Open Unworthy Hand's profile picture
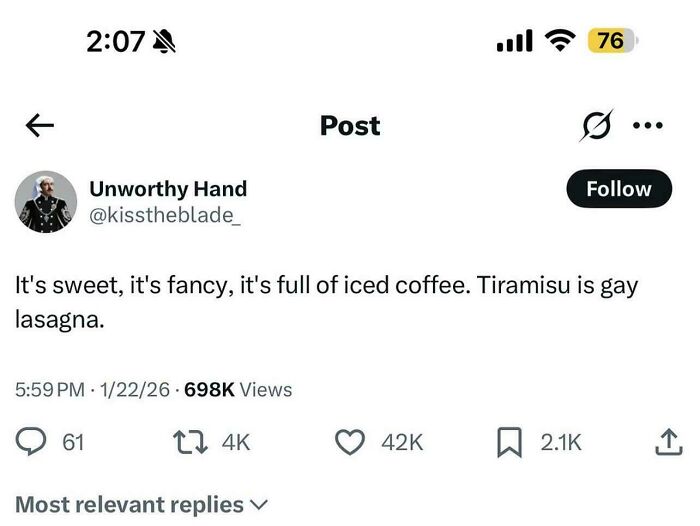Screen dimensions: 700x526 [x=46, y=201]
